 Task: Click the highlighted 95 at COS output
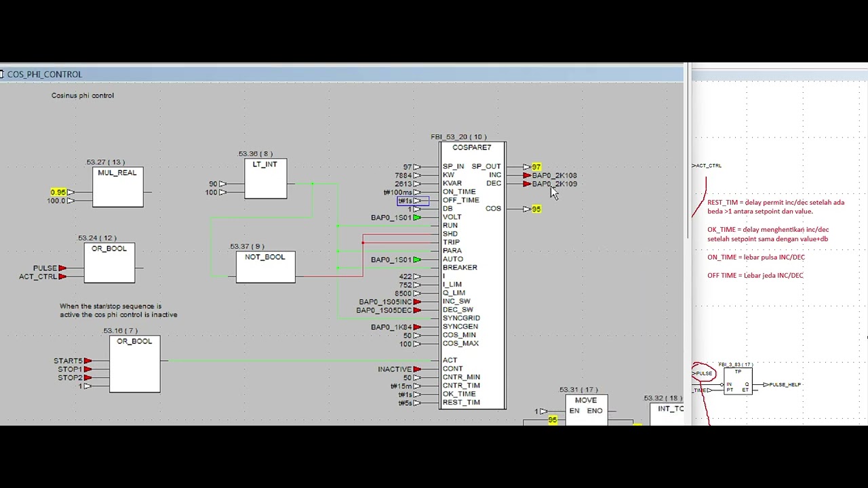(536, 209)
